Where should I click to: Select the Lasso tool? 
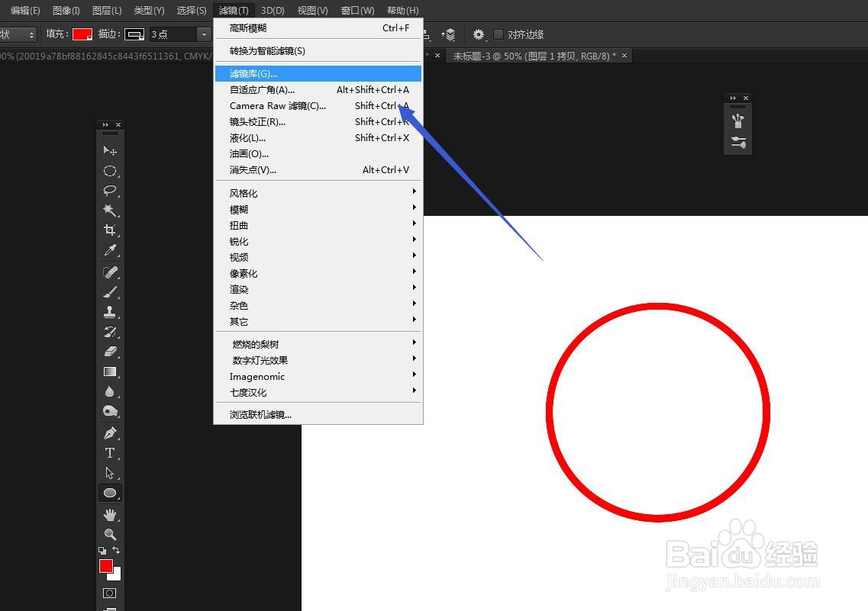click(110, 191)
